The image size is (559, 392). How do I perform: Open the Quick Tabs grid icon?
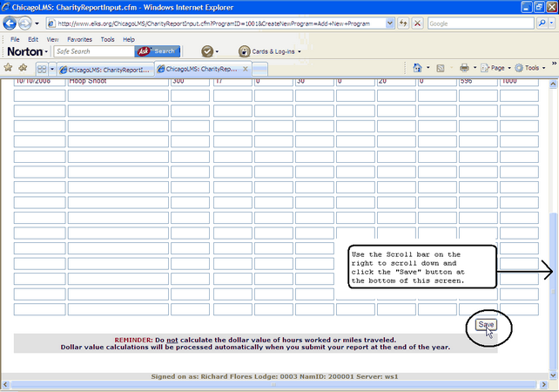[x=41, y=68]
